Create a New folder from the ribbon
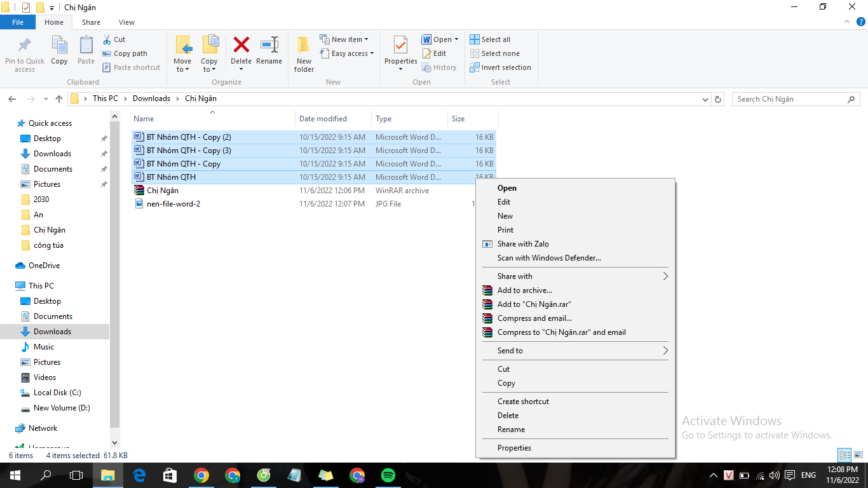 tap(304, 53)
